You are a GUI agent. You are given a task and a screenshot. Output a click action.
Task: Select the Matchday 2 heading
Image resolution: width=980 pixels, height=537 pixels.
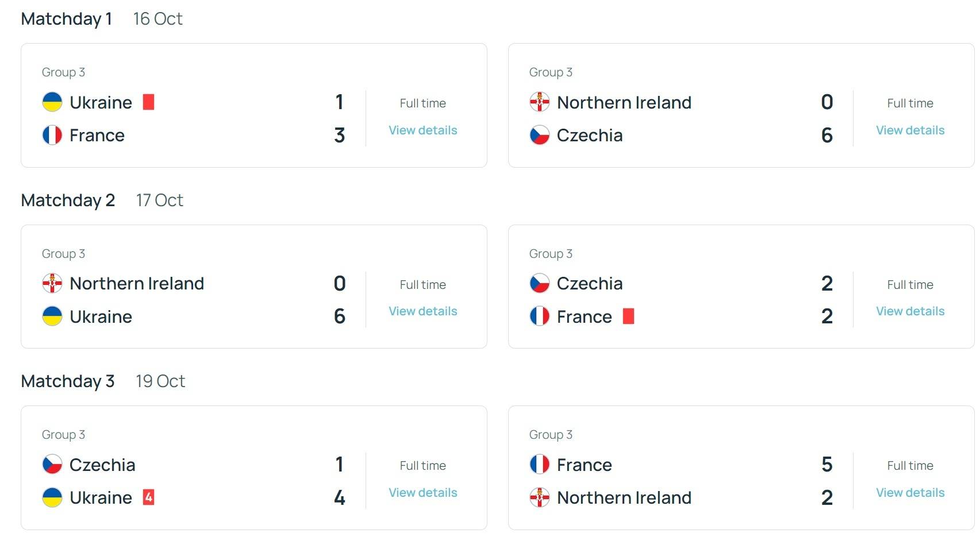point(68,200)
